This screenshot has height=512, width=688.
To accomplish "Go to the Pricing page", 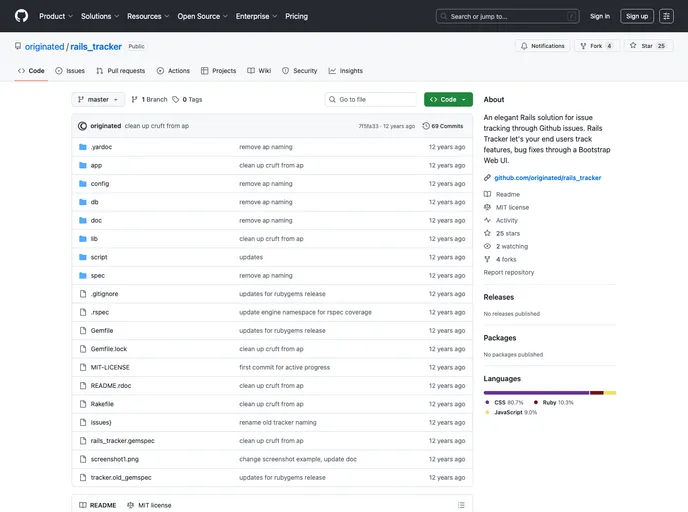I will pos(297,16).
